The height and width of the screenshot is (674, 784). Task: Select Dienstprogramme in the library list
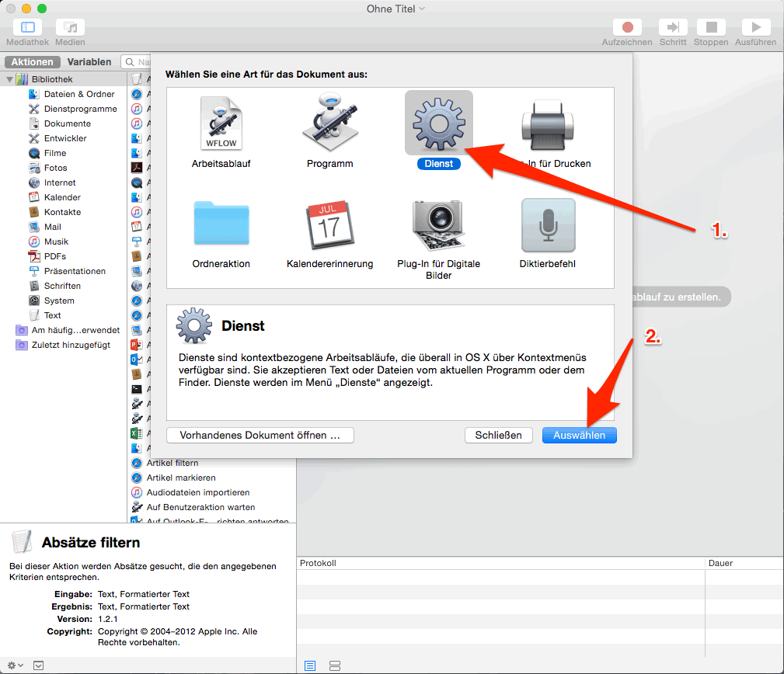pos(80,109)
